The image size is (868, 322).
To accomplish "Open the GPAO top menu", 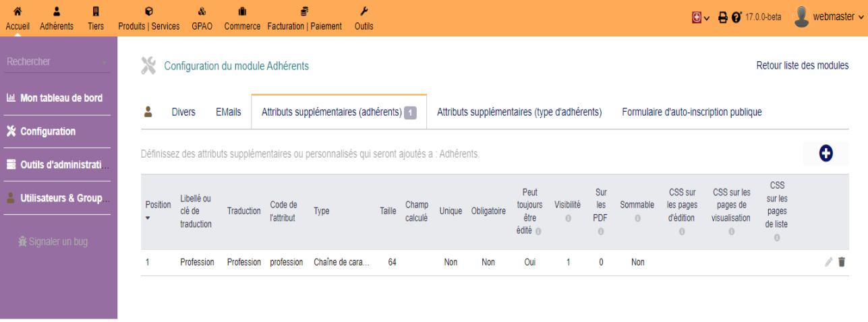I will tap(202, 18).
